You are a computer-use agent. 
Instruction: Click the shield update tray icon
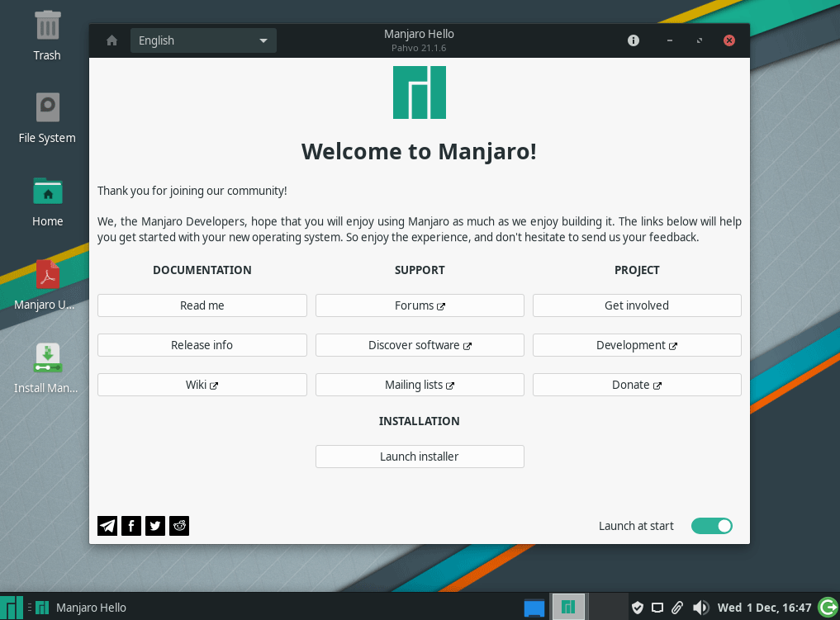tap(637, 608)
